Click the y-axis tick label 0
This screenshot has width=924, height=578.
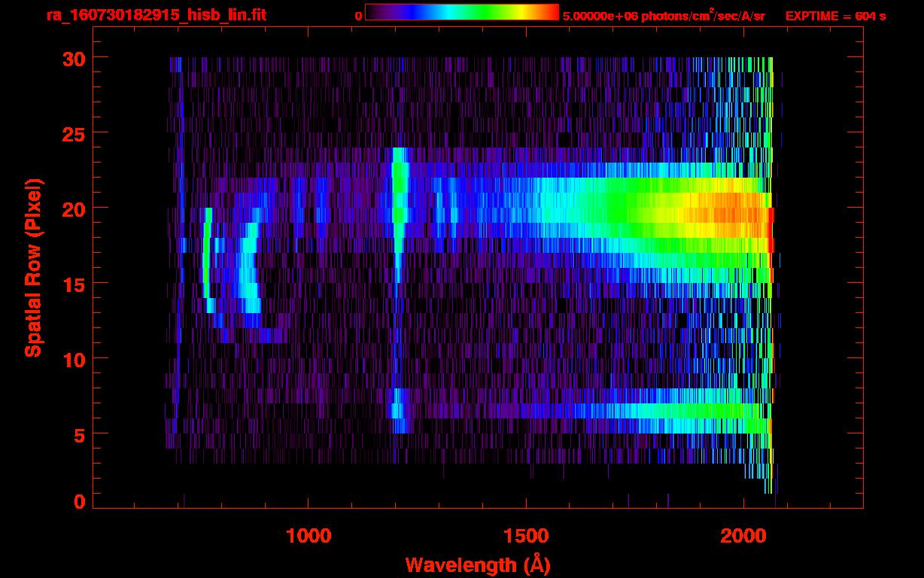click(80, 502)
